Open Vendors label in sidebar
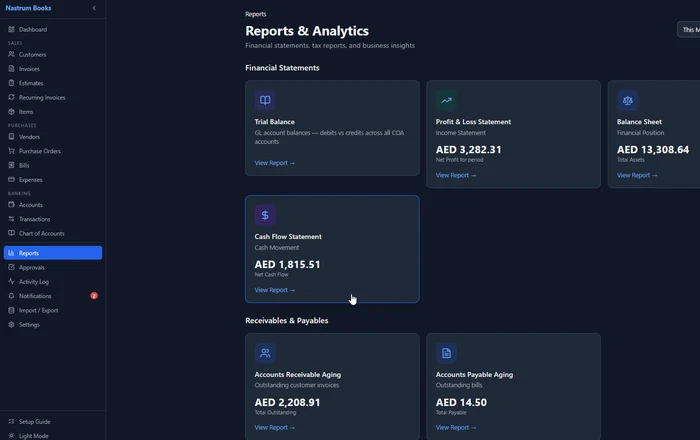Image resolution: width=700 pixels, height=440 pixels. tap(29, 137)
